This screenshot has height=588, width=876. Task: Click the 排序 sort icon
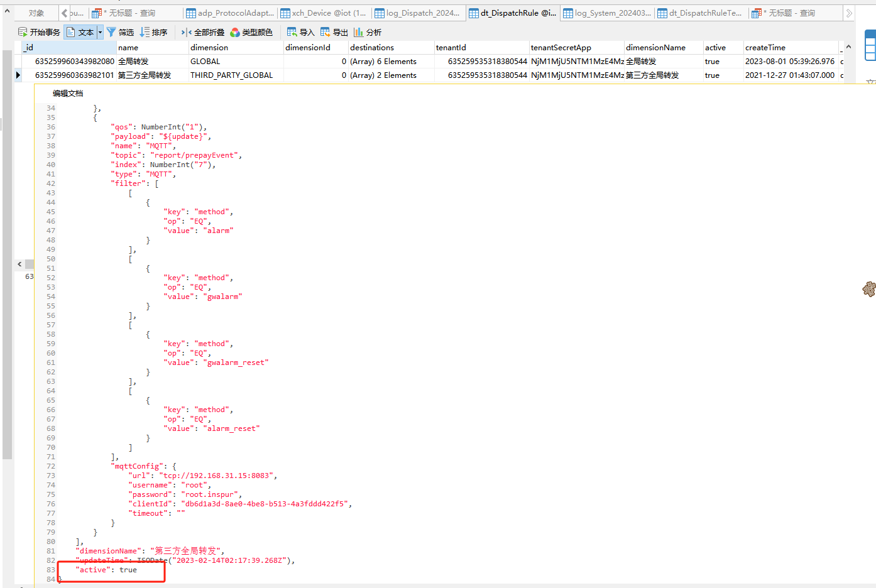pyautogui.click(x=145, y=32)
